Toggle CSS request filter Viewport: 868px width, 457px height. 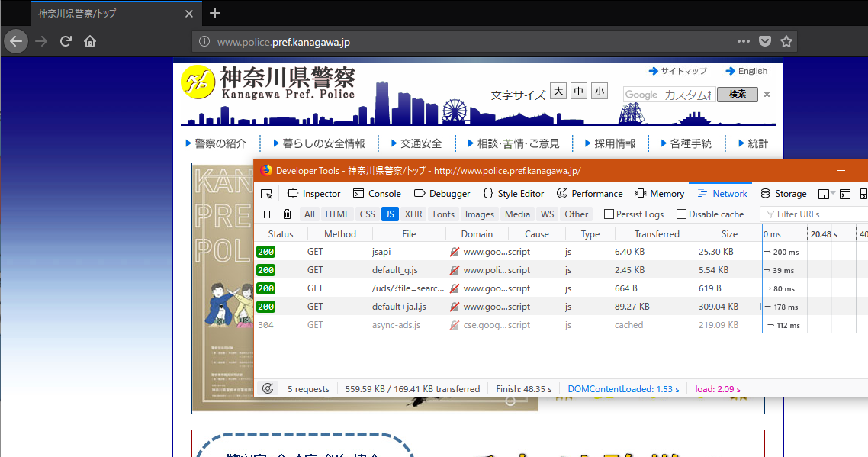(367, 214)
